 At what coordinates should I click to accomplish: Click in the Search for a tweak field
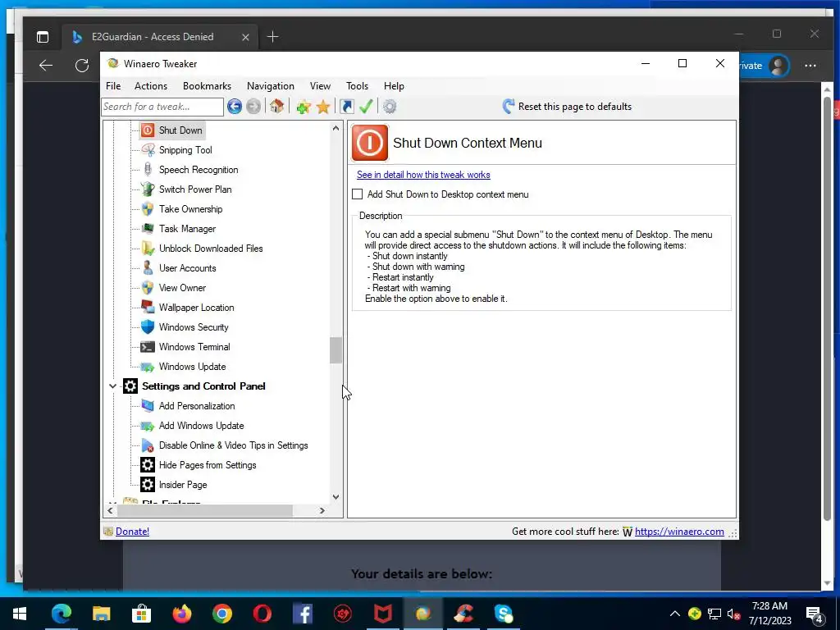click(162, 107)
